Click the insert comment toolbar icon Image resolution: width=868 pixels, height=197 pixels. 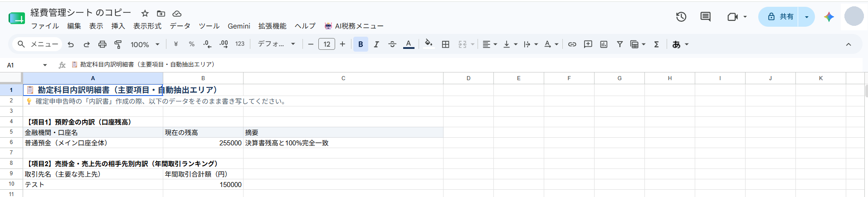[588, 44]
